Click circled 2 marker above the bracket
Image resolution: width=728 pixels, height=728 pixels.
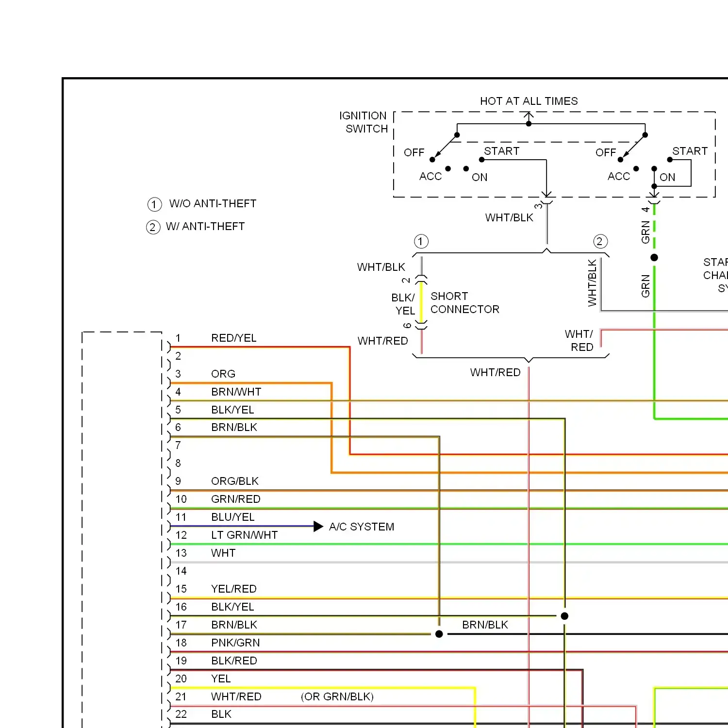point(600,242)
